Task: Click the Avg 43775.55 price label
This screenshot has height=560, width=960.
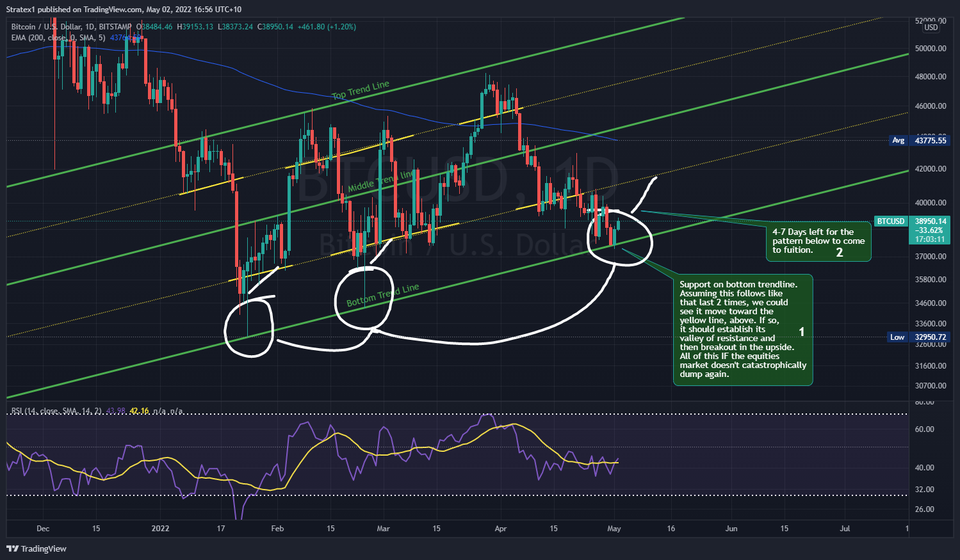Action: click(919, 140)
